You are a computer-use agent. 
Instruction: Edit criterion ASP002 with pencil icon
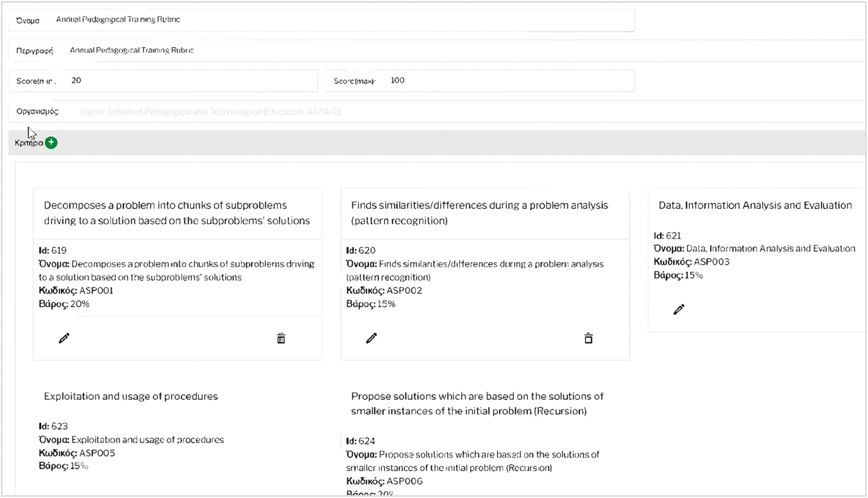pos(371,338)
